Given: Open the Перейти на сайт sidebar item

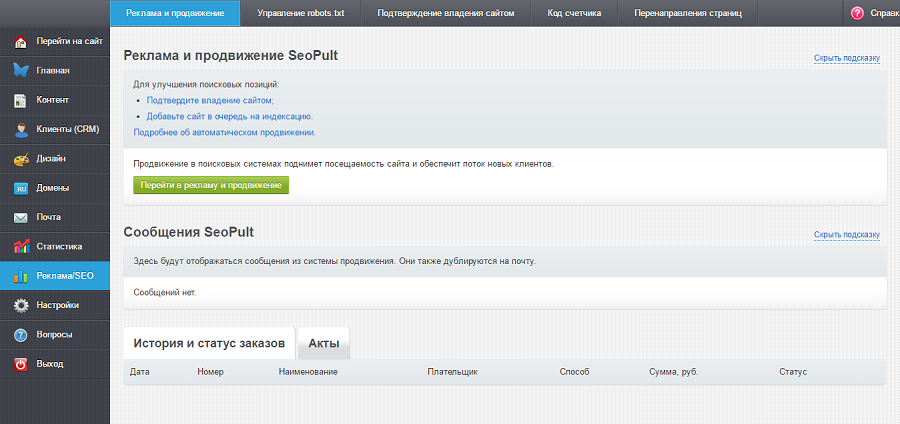Looking at the screenshot, I should (x=69, y=41).
